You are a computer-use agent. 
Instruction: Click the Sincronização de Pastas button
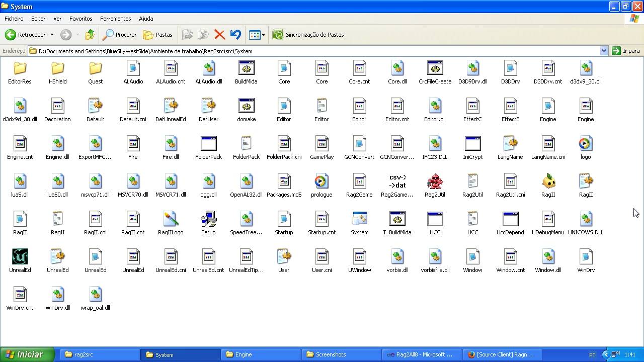[x=308, y=35]
